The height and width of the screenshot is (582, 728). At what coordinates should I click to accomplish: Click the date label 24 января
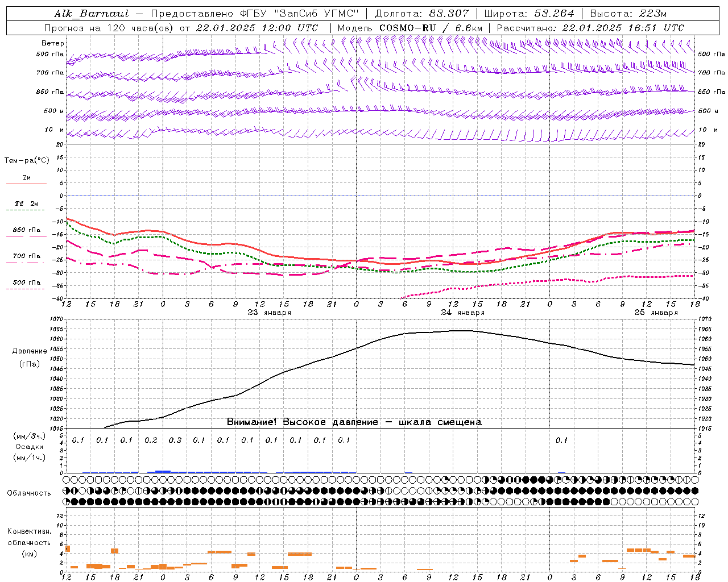[x=462, y=313]
